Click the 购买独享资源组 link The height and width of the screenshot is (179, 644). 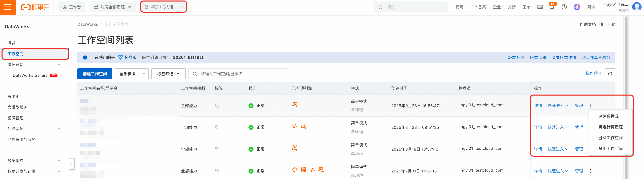coord(596,58)
